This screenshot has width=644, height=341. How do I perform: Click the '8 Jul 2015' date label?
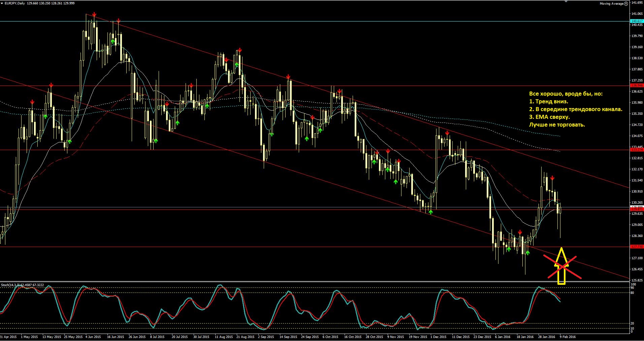click(x=157, y=337)
